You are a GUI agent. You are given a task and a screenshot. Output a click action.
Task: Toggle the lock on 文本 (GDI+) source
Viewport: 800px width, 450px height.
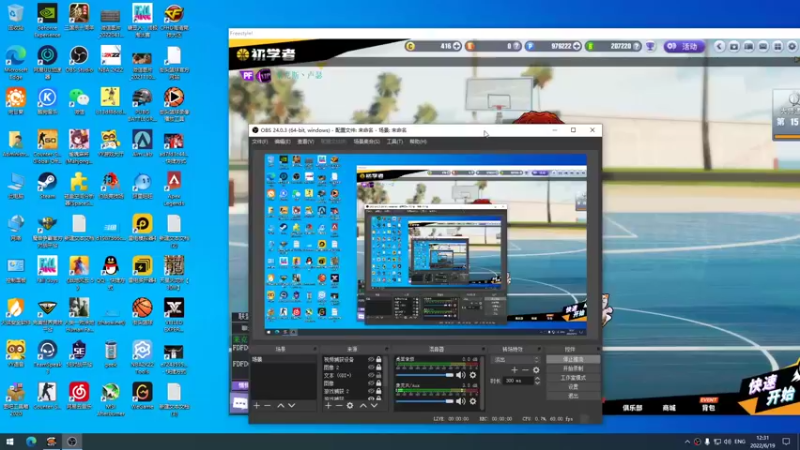coord(379,375)
